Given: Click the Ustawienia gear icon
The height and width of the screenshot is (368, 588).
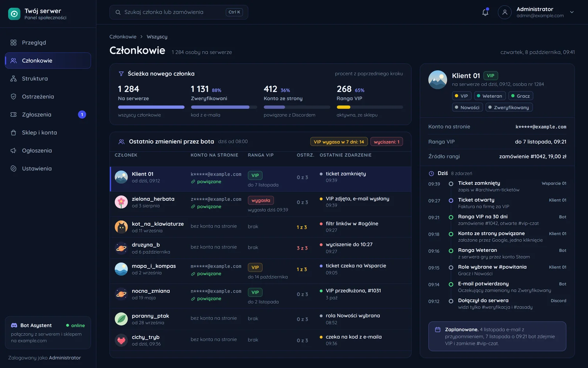Looking at the screenshot, I should pos(14,169).
